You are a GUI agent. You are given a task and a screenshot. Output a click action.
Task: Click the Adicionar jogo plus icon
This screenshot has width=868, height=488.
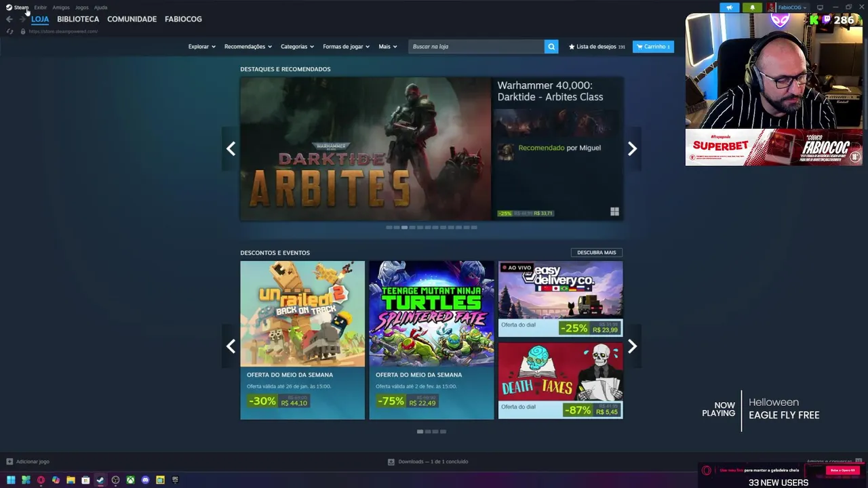point(9,462)
